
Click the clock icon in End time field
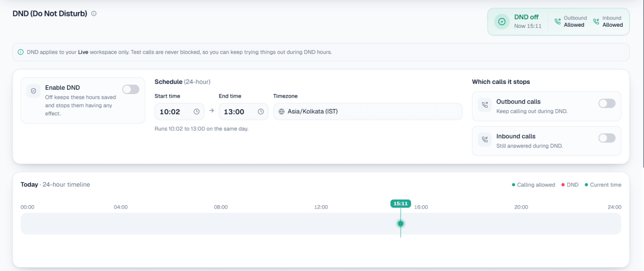(261, 112)
